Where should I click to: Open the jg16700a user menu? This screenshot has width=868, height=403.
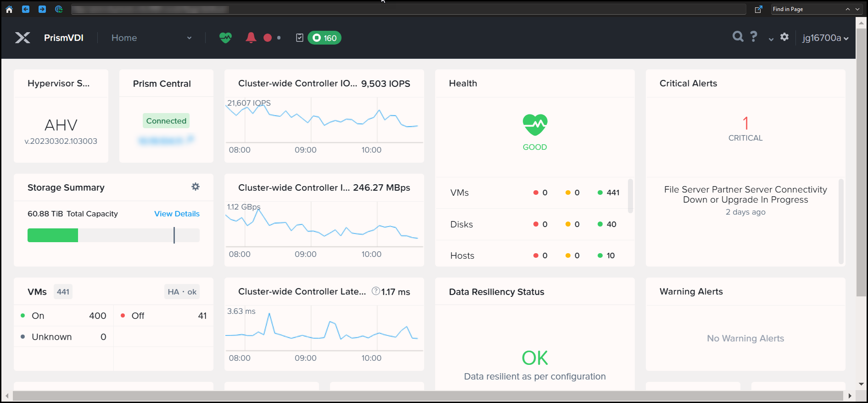825,38
